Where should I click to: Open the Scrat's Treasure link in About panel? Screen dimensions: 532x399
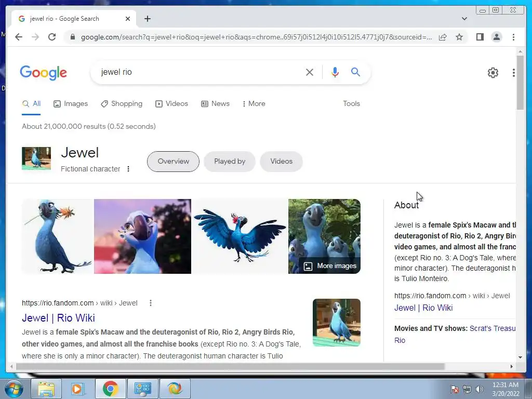pyautogui.click(x=493, y=328)
